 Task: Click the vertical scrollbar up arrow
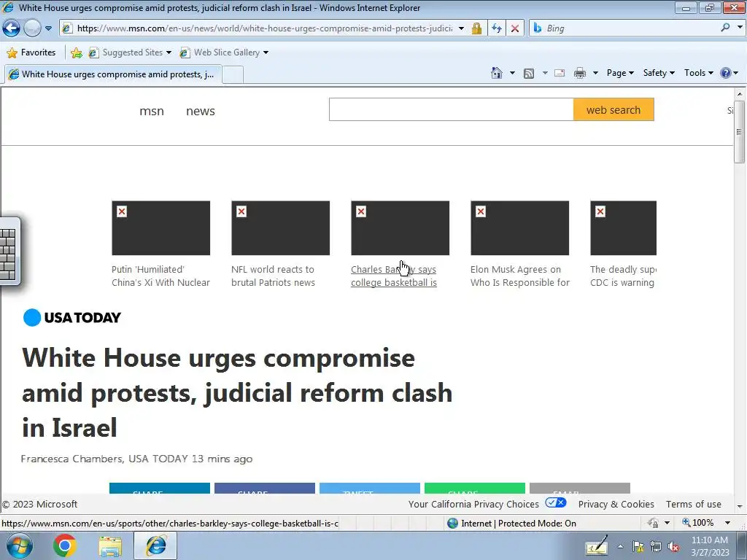(x=740, y=93)
